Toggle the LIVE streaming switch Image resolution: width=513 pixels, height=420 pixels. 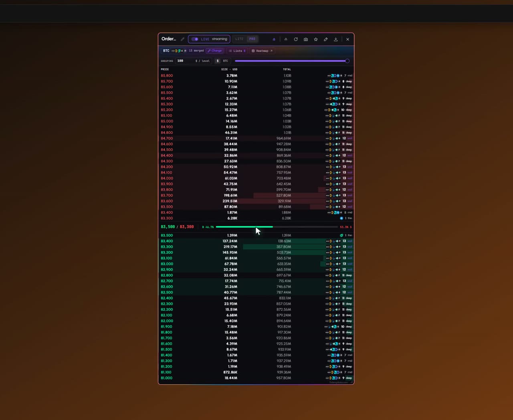(195, 39)
